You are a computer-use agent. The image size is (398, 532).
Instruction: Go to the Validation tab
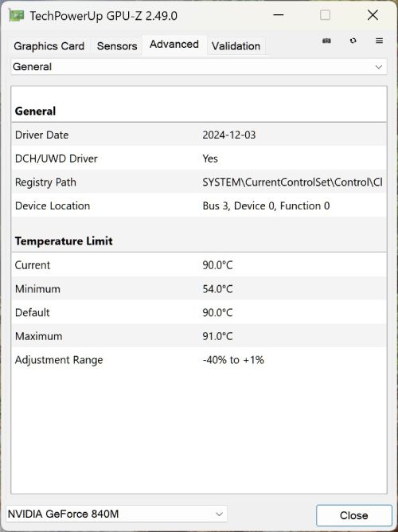236,46
